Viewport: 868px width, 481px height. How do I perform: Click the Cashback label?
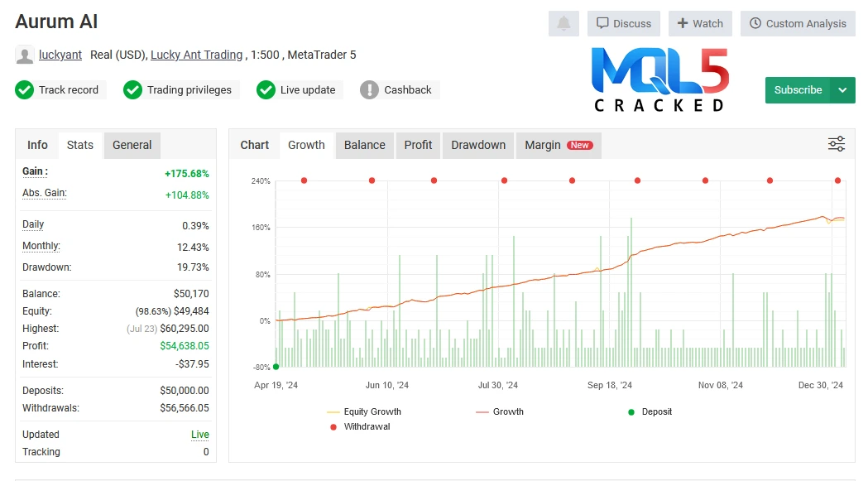coord(407,89)
